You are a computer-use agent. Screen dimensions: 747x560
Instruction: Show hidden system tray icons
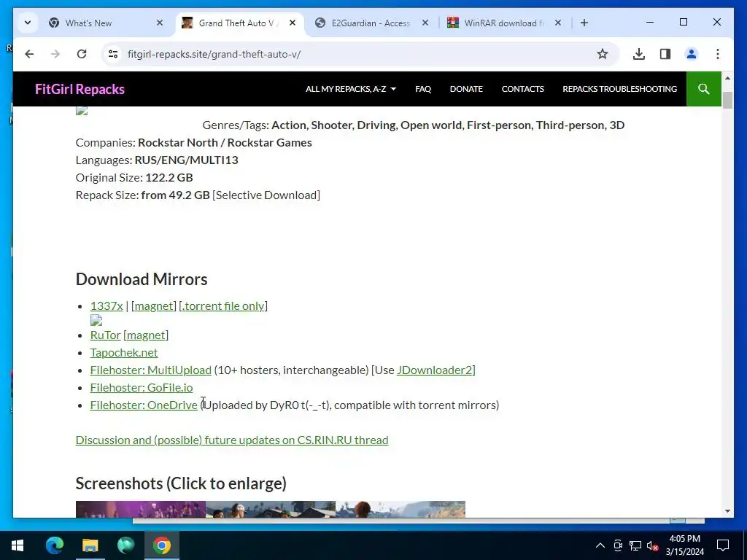[600, 545]
